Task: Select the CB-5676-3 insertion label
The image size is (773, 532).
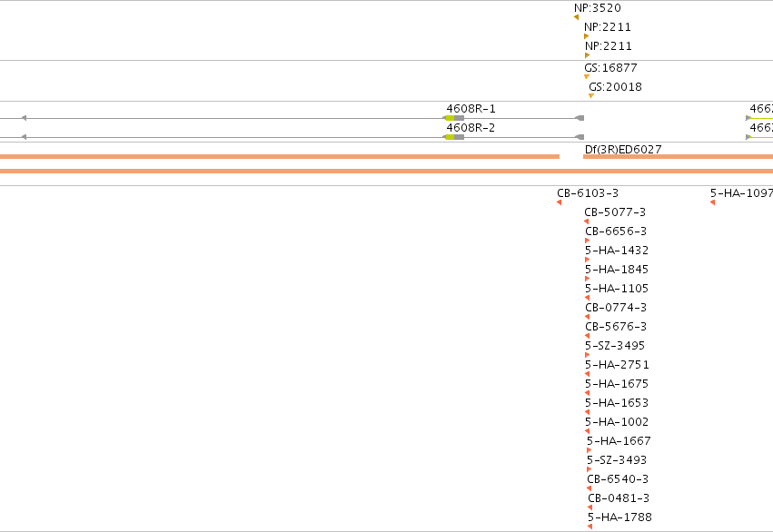Action: (616, 327)
